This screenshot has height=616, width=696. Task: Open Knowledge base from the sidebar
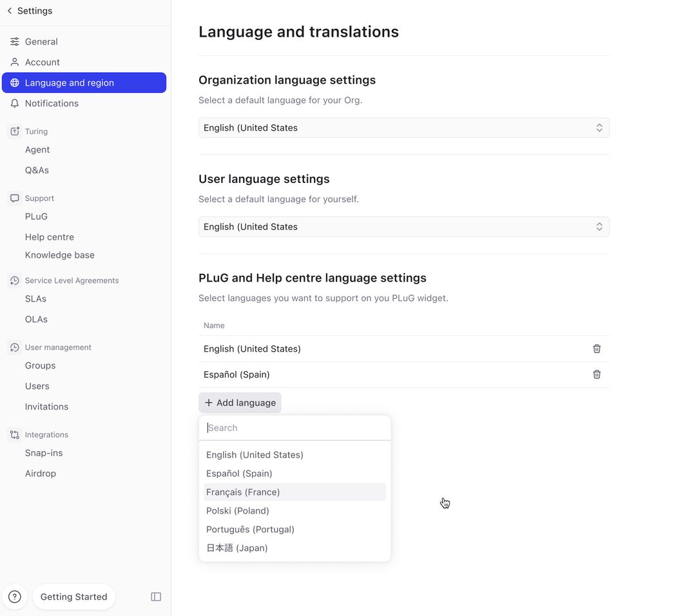(59, 255)
